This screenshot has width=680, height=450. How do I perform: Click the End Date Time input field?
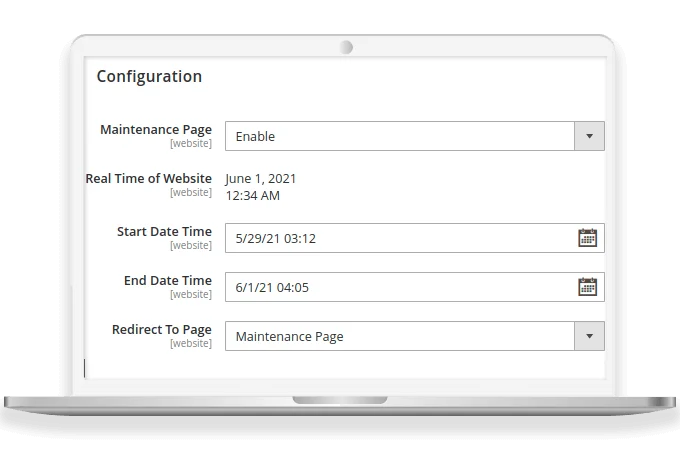point(415,287)
